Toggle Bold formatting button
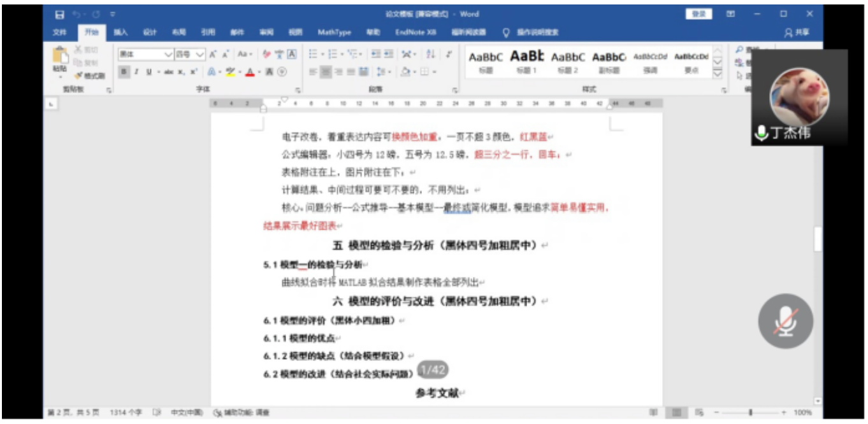The height and width of the screenshot is (424, 868). pyautogui.click(x=124, y=72)
